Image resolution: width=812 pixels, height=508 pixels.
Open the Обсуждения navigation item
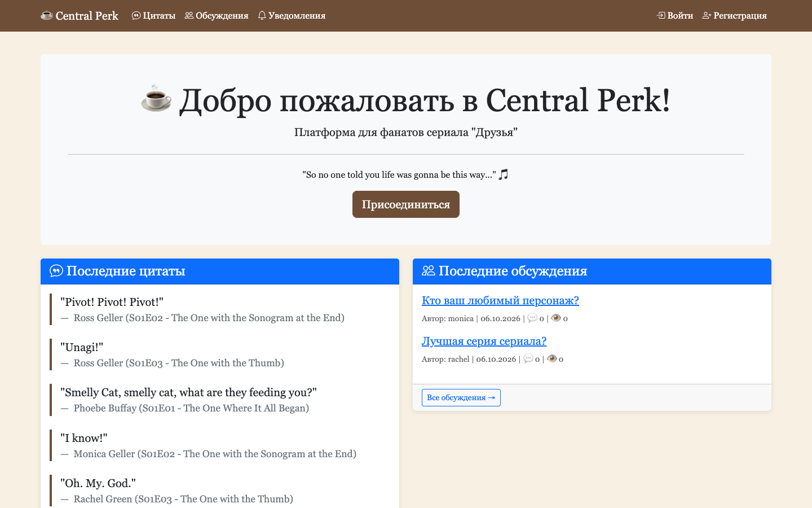pos(217,15)
